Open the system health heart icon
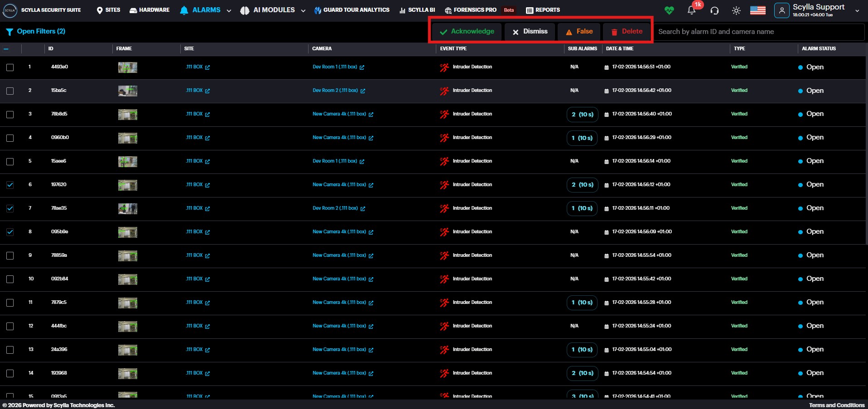 669,10
